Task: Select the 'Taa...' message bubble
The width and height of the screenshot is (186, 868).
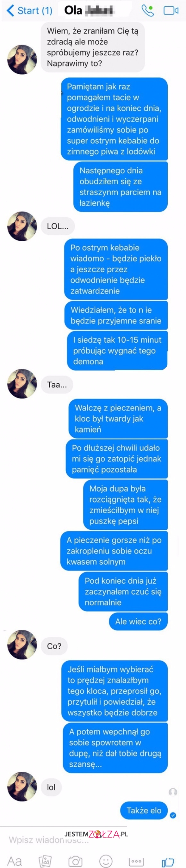Action: pyautogui.click(x=57, y=384)
